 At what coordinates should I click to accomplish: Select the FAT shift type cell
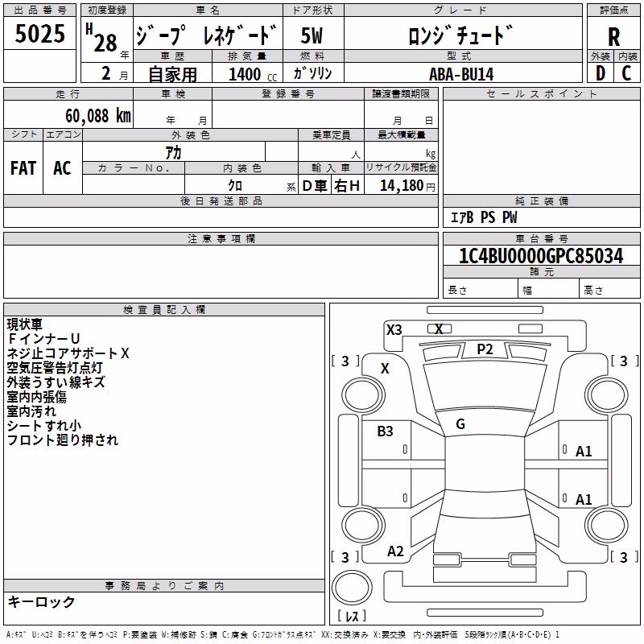tap(23, 168)
